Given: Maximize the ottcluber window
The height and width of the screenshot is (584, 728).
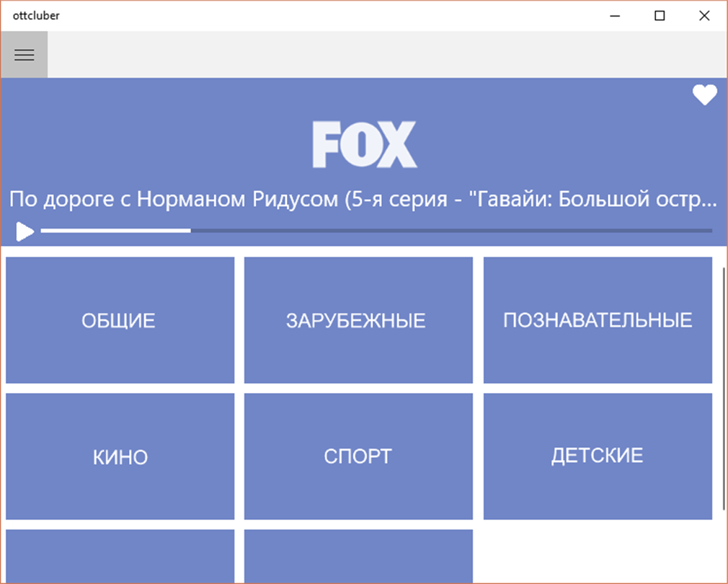Looking at the screenshot, I should pyautogui.click(x=660, y=16).
